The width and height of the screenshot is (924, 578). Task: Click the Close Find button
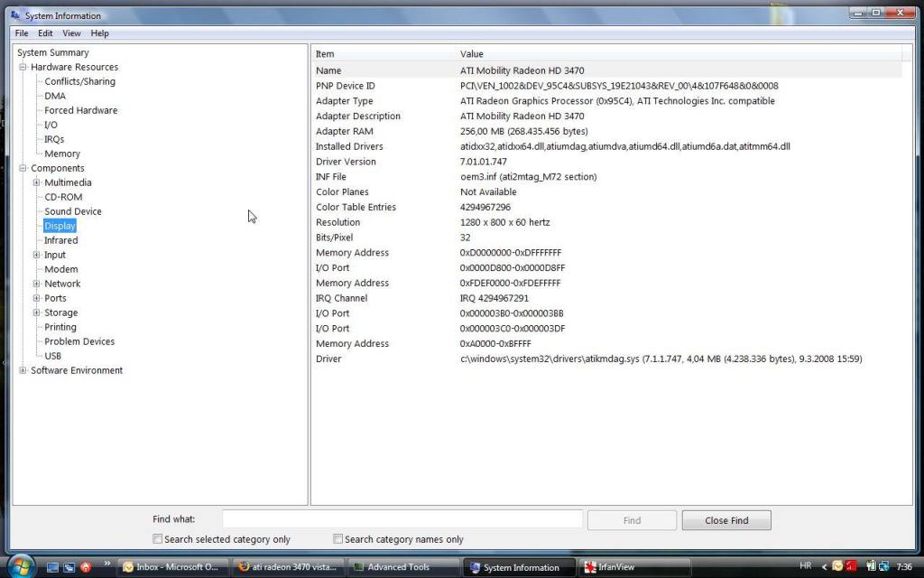click(x=725, y=520)
